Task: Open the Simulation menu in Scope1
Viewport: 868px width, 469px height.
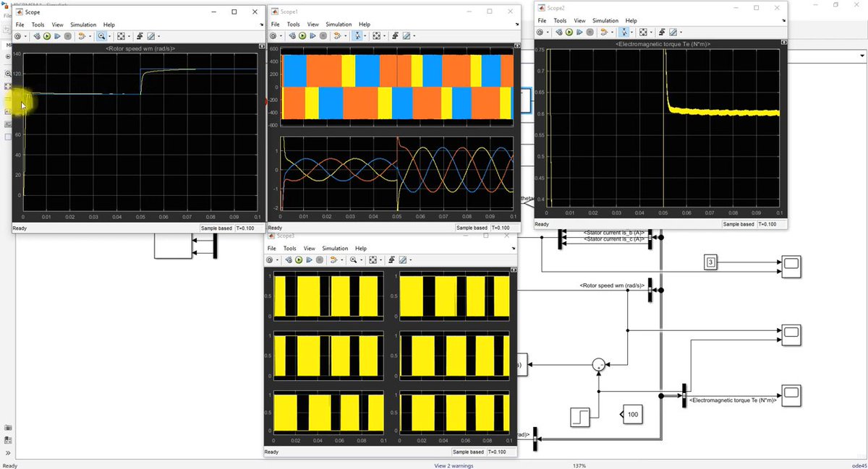Action: point(339,24)
